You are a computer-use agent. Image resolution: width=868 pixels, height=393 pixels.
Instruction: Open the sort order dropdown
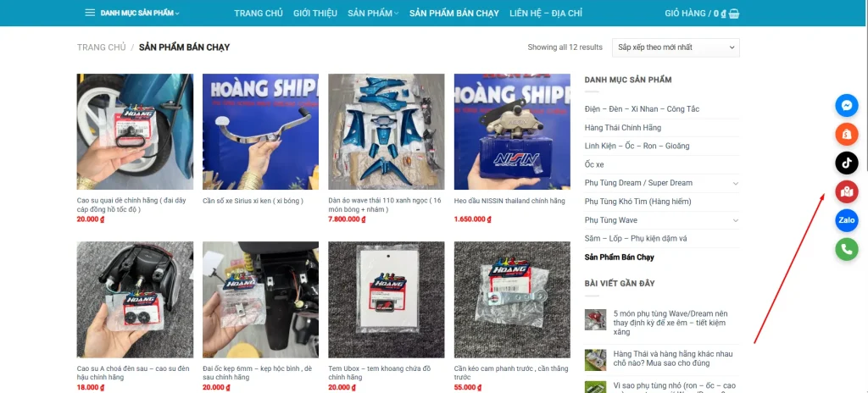point(676,47)
